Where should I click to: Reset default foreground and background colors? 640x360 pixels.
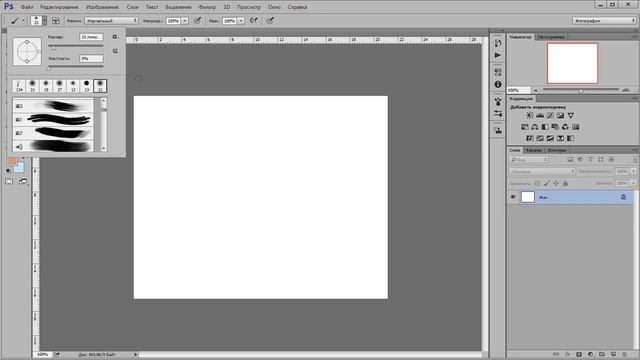pyautogui.click(x=9, y=171)
